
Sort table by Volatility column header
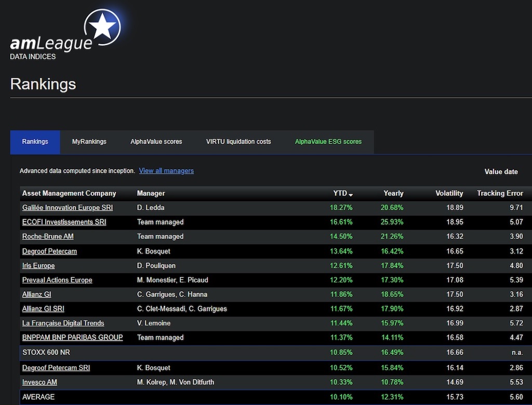449,193
